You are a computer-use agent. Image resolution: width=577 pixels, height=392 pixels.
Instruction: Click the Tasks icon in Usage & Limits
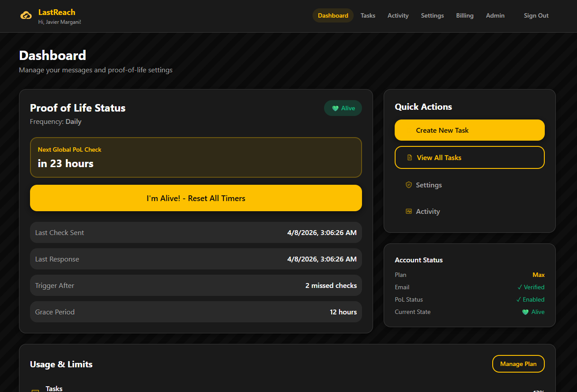tap(35, 391)
